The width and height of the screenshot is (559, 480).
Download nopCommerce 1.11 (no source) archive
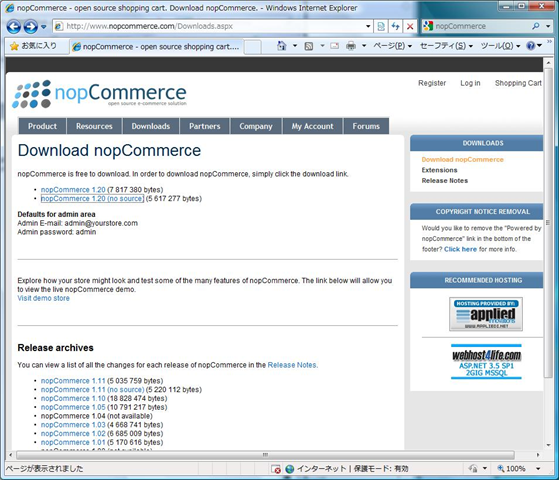92,389
